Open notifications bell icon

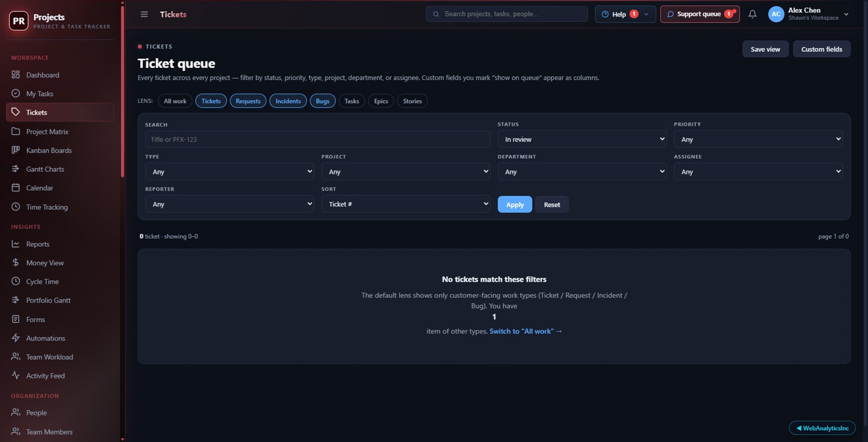point(752,14)
